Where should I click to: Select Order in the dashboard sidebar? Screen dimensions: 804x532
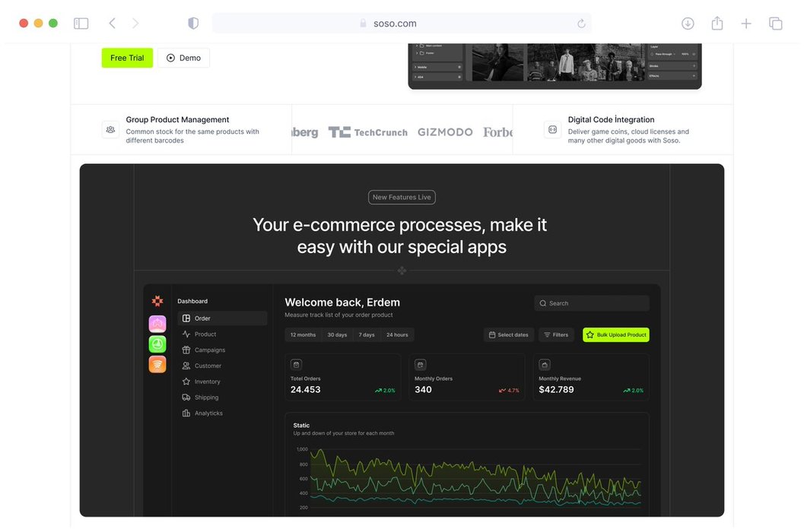tap(223, 318)
